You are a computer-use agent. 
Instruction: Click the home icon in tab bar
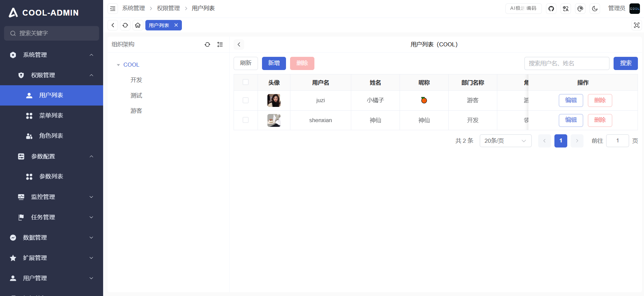[x=138, y=25]
